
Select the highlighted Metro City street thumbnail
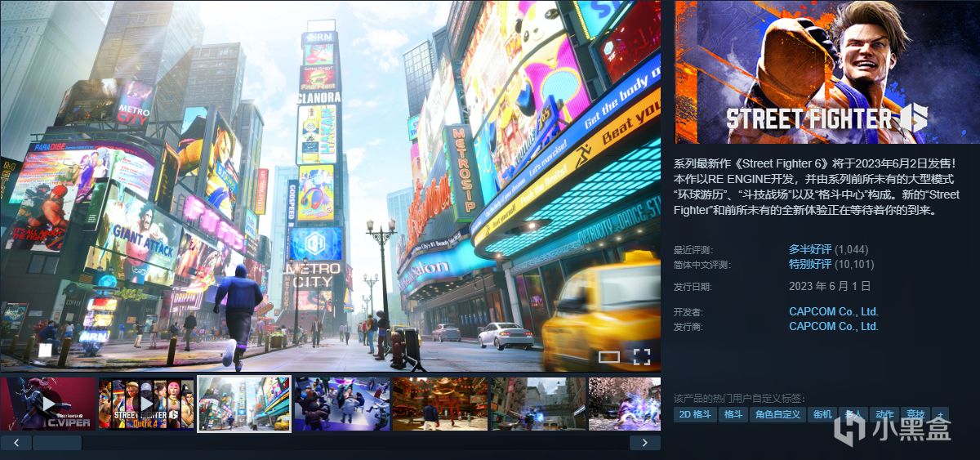tap(244, 404)
